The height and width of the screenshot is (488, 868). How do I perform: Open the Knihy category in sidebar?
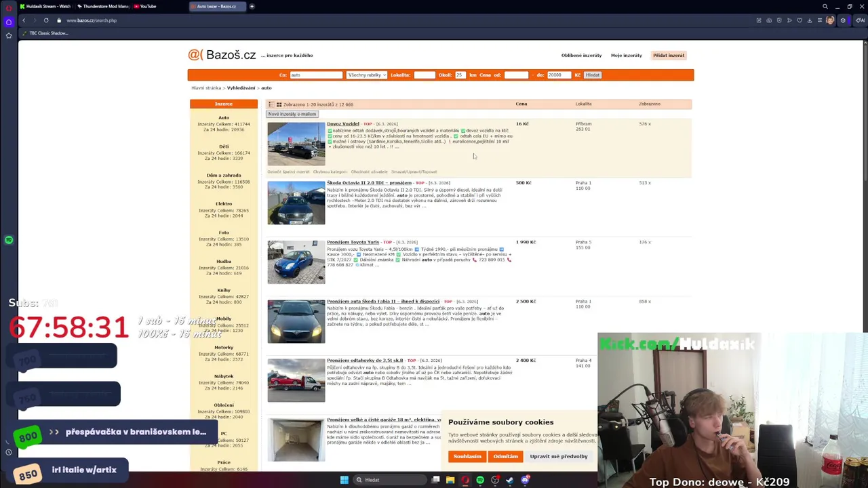[x=224, y=290]
